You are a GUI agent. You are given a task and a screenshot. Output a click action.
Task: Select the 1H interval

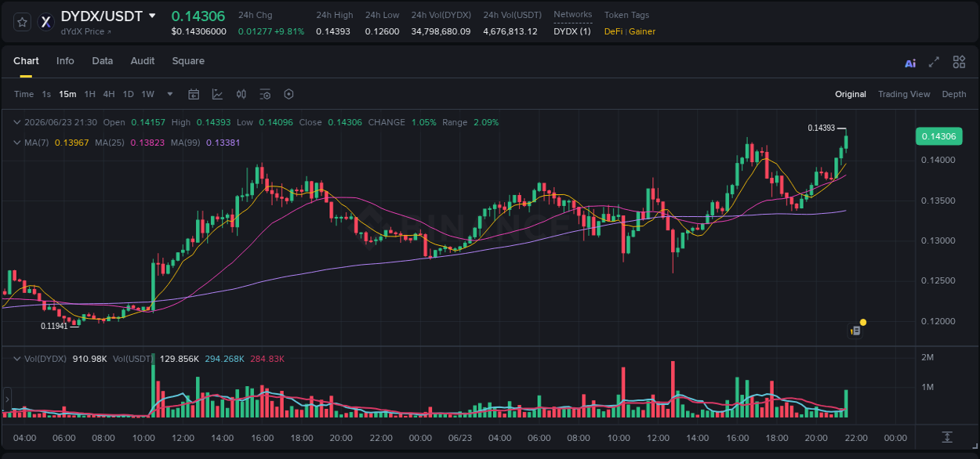(x=89, y=94)
